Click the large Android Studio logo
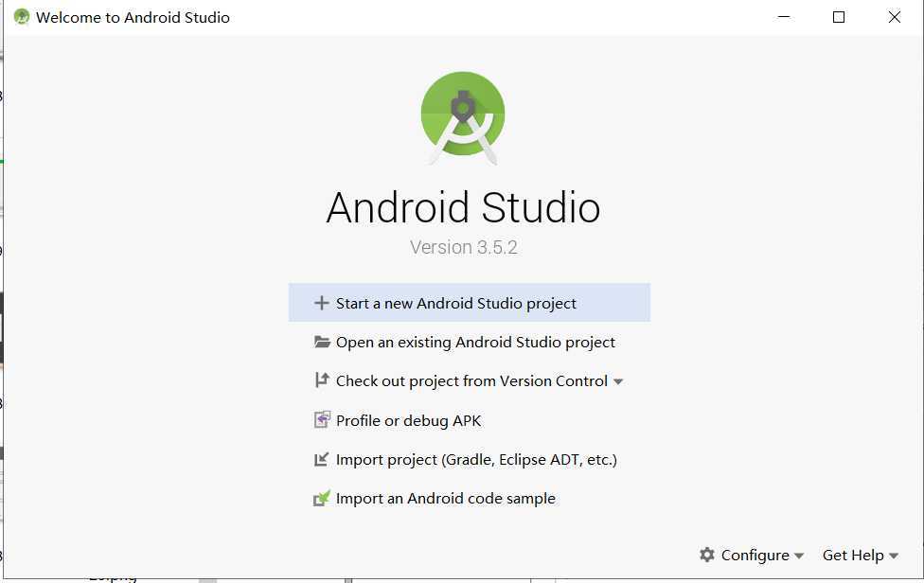924x583 pixels. click(x=463, y=117)
